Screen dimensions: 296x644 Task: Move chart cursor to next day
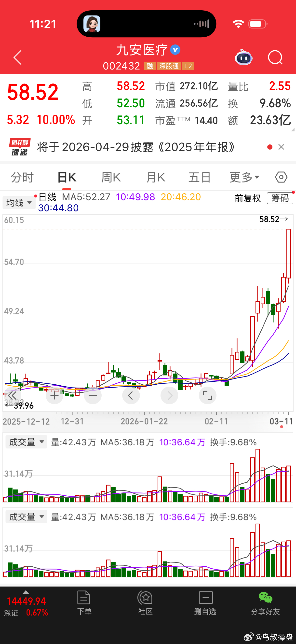tap(169, 395)
